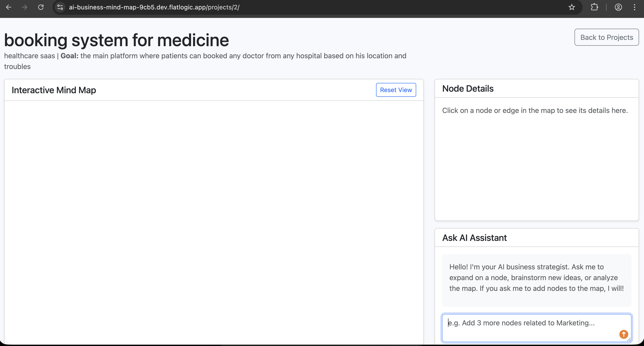Reload the current page
644x346 pixels.
click(x=41, y=7)
